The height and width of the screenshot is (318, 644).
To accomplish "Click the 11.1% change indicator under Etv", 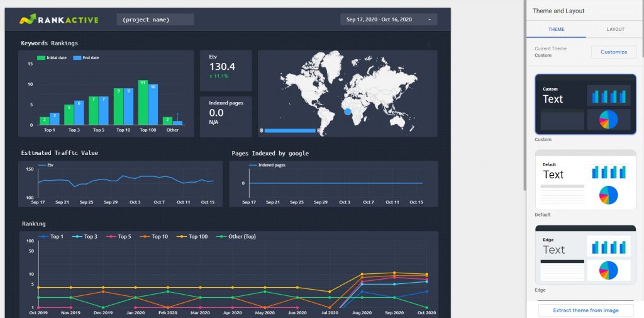I will pos(219,77).
